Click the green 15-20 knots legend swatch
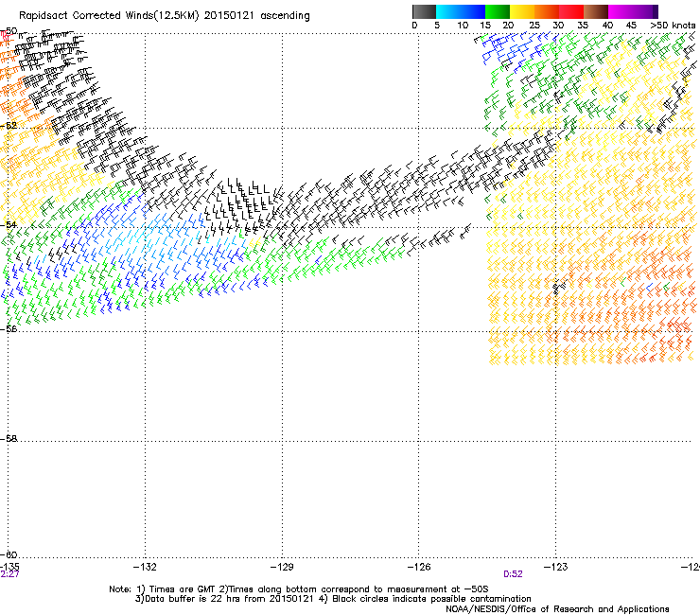Image resolution: width=700 pixels, height=615 pixels. click(x=498, y=11)
